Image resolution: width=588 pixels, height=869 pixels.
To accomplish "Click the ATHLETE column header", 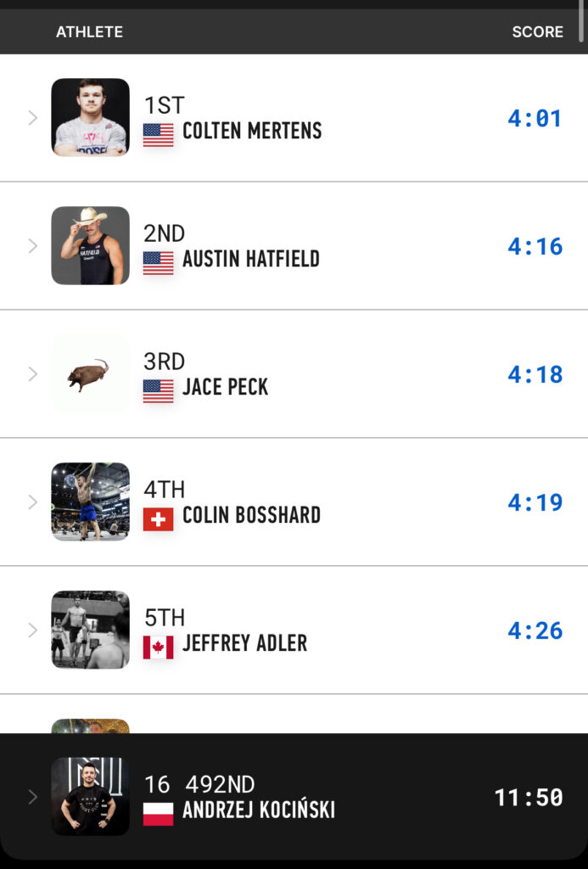I will (x=89, y=32).
